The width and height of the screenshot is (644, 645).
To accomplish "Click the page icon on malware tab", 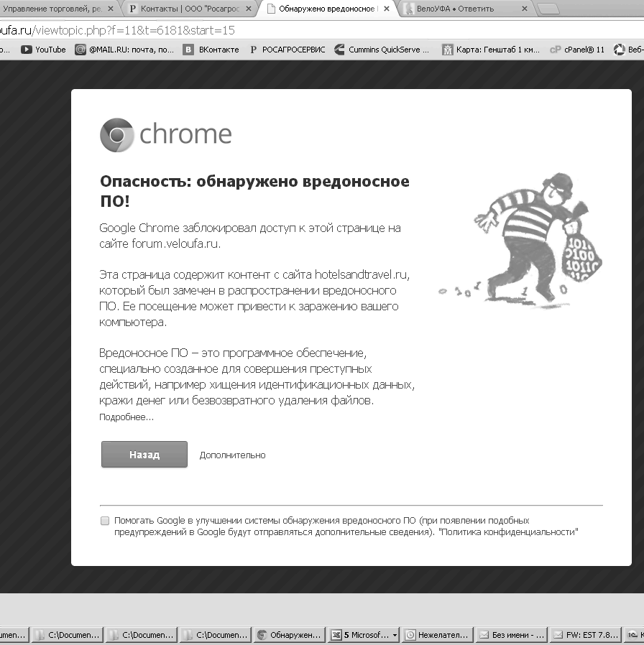I will (271, 9).
